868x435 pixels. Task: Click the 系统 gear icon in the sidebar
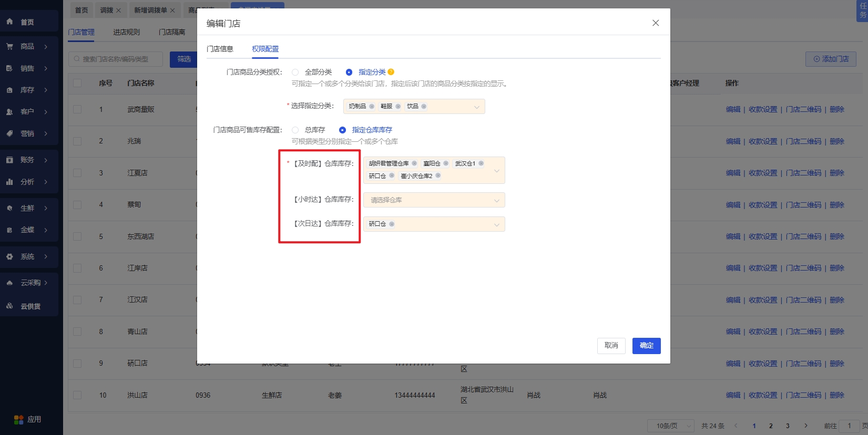9,256
